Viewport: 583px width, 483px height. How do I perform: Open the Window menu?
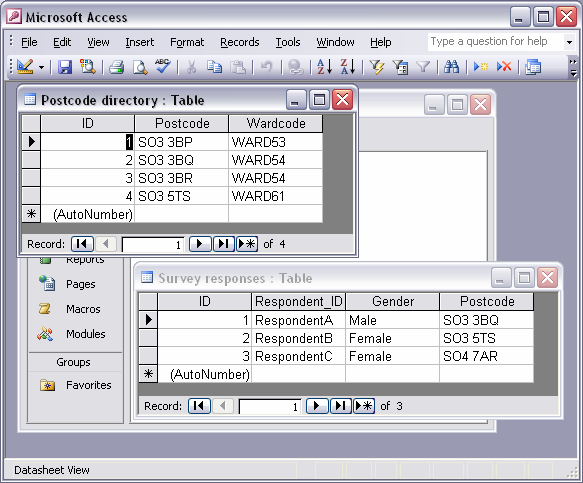tap(335, 42)
